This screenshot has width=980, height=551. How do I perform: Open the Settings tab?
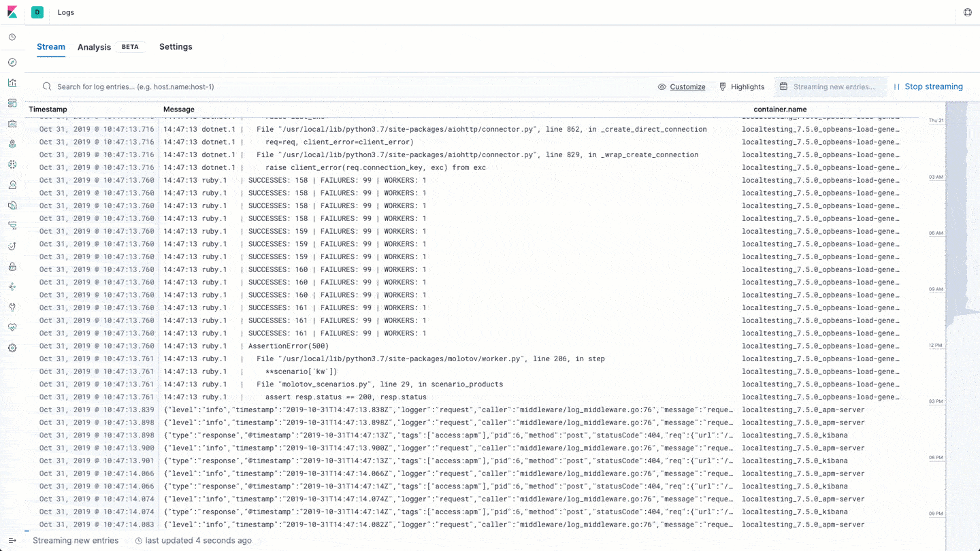point(176,47)
